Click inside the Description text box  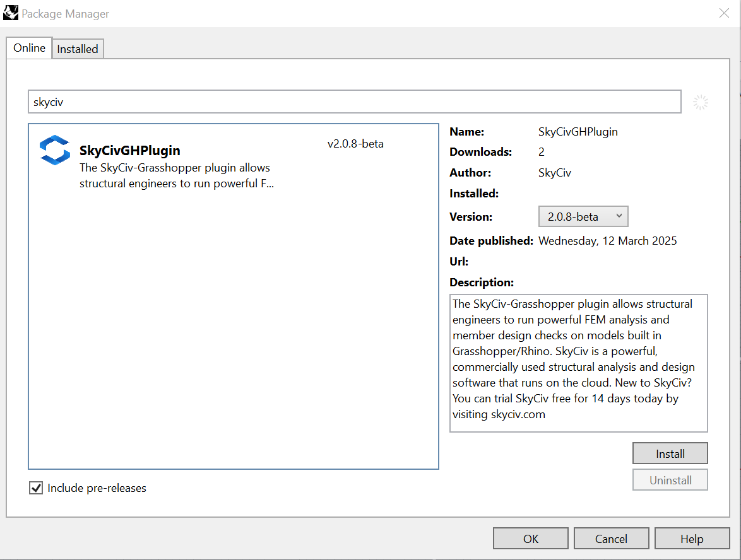pos(578,363)
